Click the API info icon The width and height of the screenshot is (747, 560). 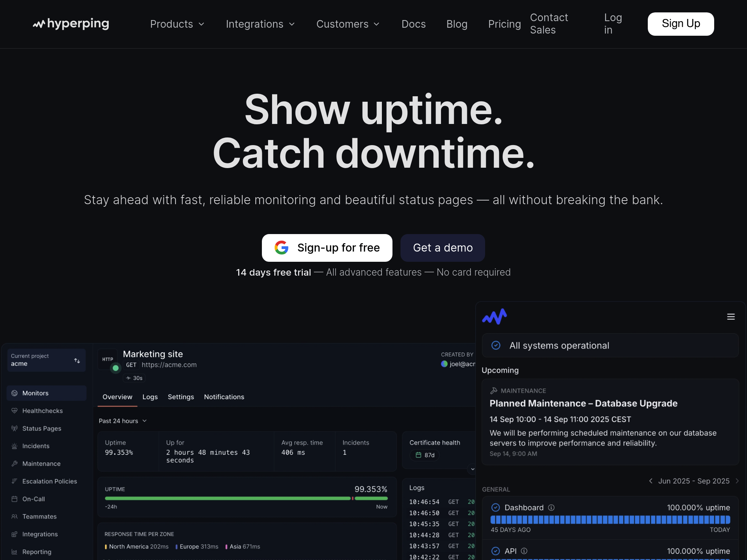point(524,551)
